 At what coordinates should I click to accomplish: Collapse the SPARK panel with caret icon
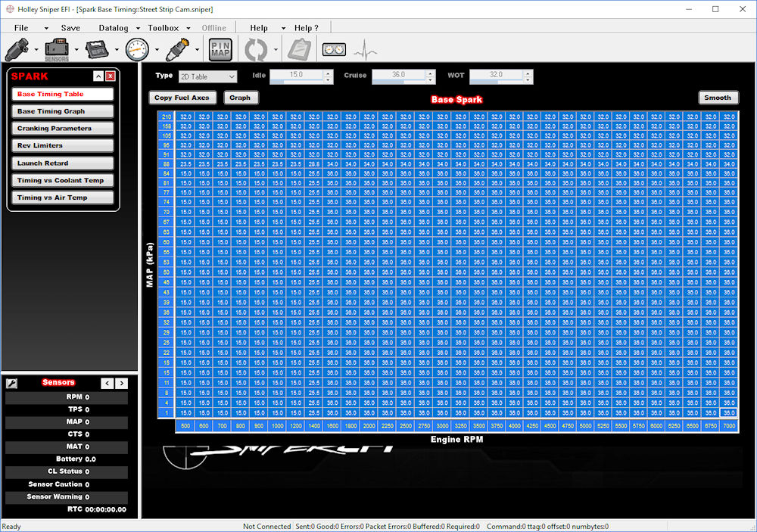tap(98, 76)
